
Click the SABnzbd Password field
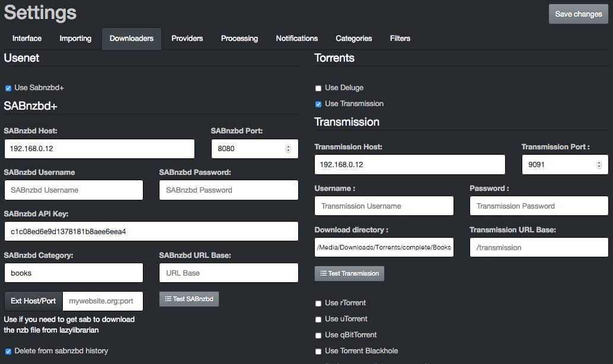tap(229, 190)
